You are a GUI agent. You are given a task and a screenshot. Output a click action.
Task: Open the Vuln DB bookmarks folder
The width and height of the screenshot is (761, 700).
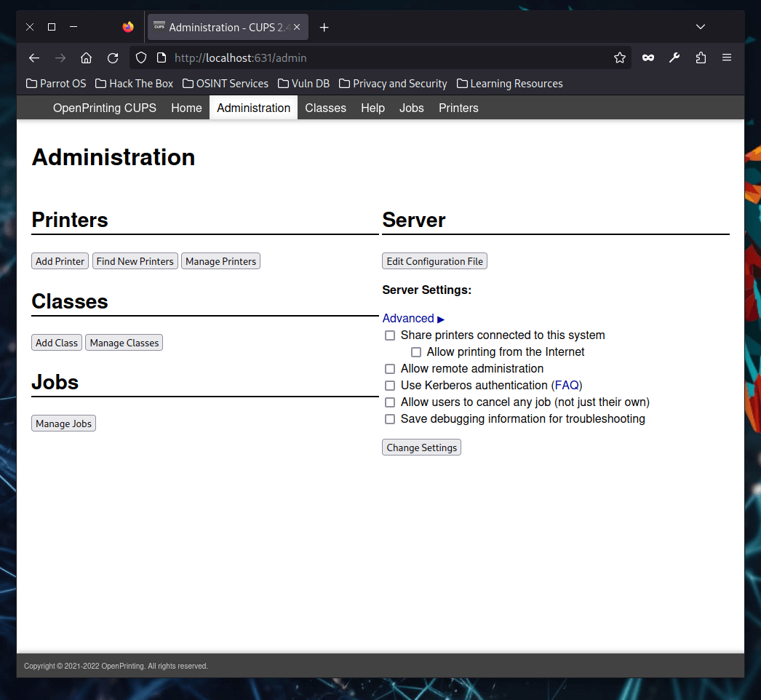click(x=303, y=84)
